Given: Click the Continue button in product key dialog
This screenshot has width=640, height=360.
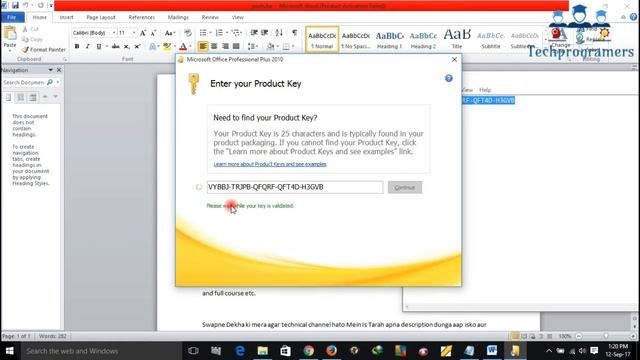Looking at the screenshot, I should [405, 187].
